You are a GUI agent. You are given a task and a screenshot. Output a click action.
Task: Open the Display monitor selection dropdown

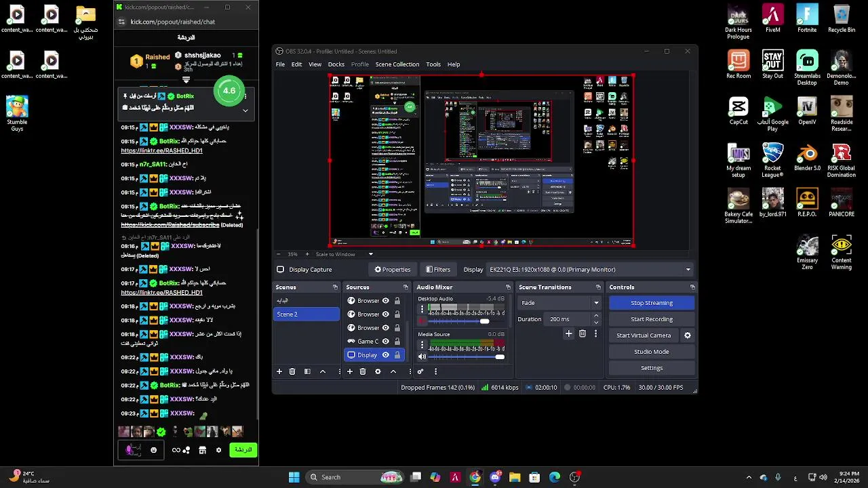pos(590,269)
